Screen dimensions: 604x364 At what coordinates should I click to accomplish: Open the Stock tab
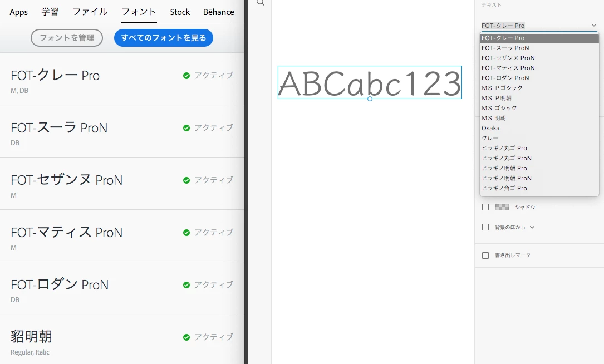[180, 12]
